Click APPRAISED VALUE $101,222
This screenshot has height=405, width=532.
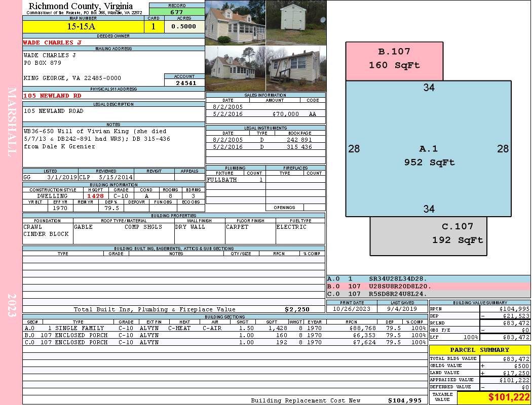point(514,380)
